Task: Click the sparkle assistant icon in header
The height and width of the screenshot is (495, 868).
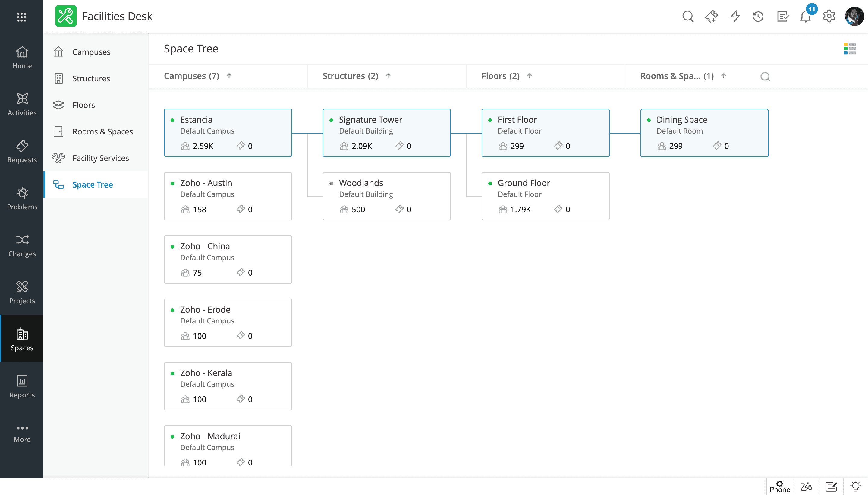Action: coord(711,16)
